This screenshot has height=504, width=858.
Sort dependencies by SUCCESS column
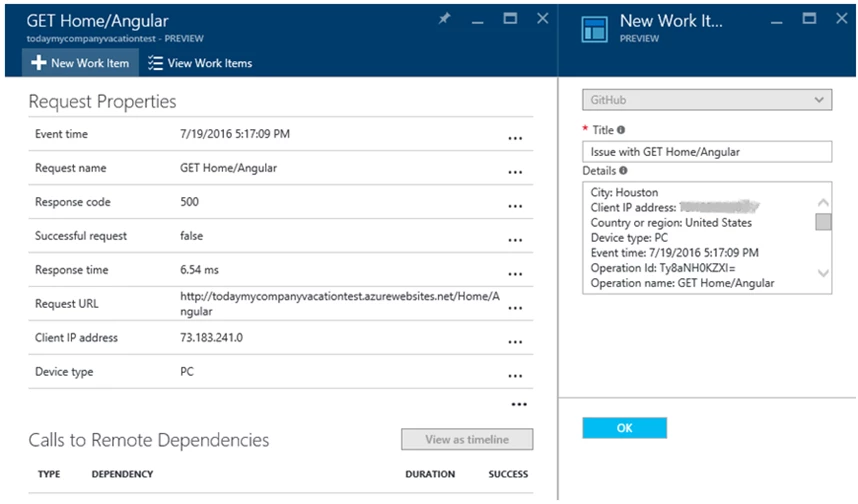[x=508, y=474]
